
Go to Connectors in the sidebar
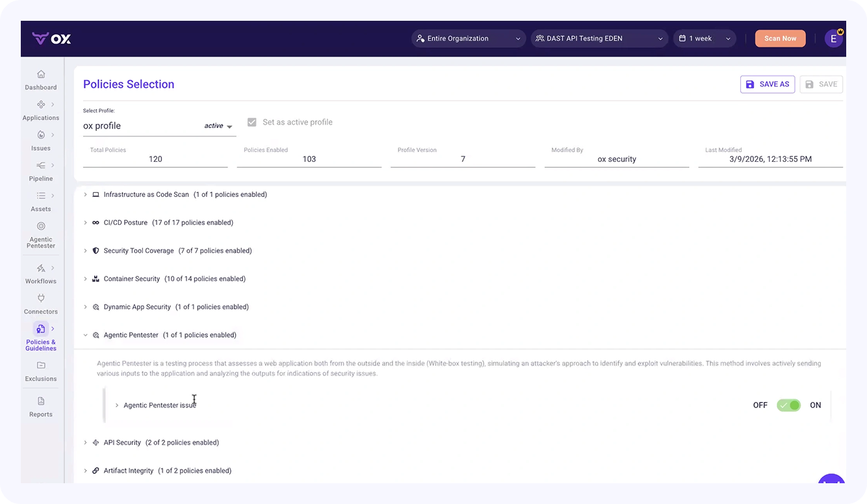pos(41,312)
